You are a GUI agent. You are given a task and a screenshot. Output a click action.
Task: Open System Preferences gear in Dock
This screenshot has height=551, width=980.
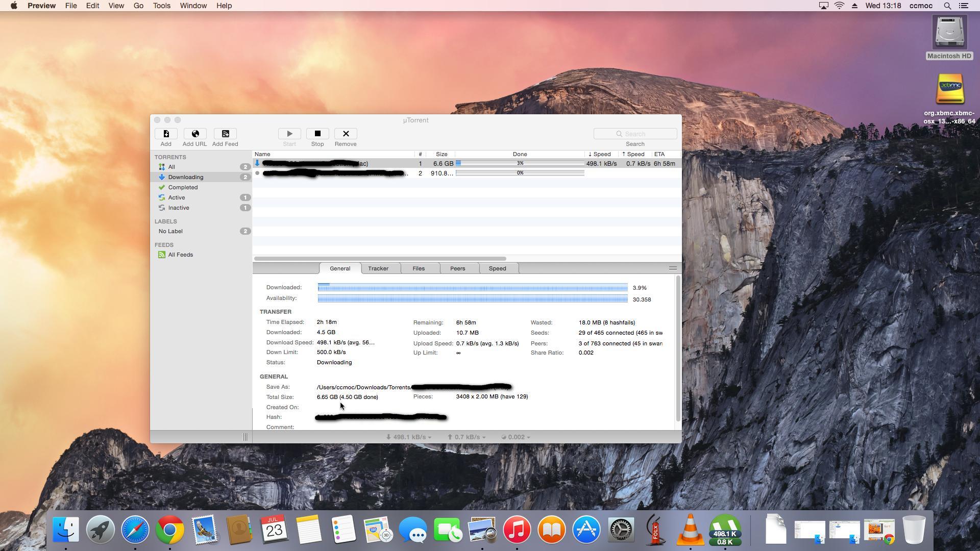[621, 530]
